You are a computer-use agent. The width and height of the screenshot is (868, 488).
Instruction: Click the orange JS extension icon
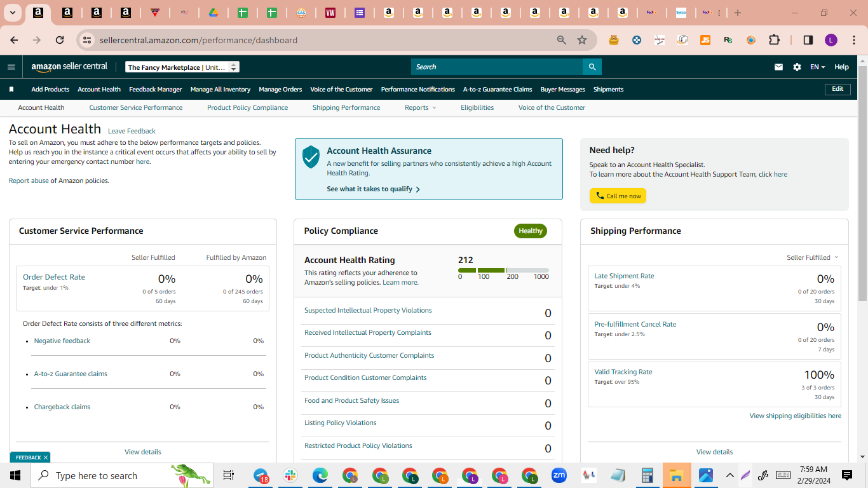coord(705,40)
